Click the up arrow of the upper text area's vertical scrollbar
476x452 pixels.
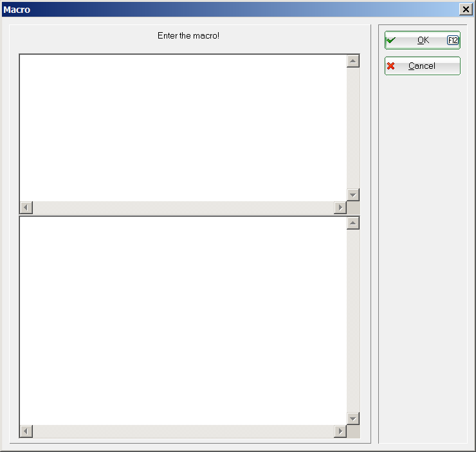(x=353, y=61)
